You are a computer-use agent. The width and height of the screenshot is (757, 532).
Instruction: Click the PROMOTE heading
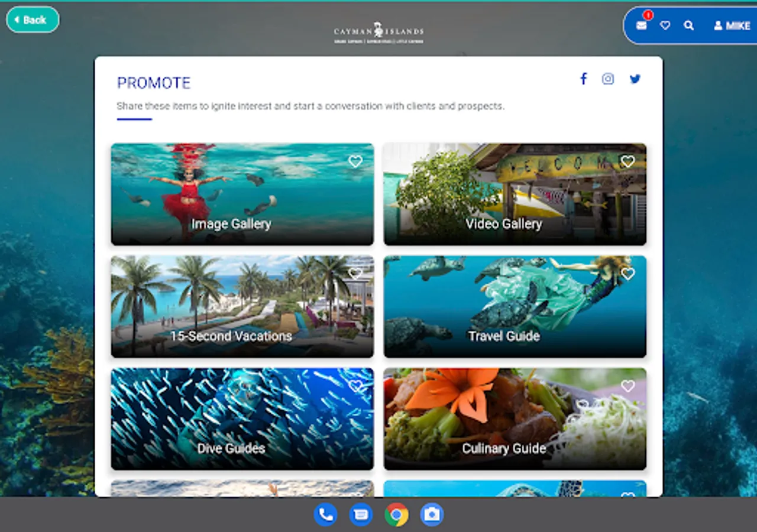coord(154,83)
